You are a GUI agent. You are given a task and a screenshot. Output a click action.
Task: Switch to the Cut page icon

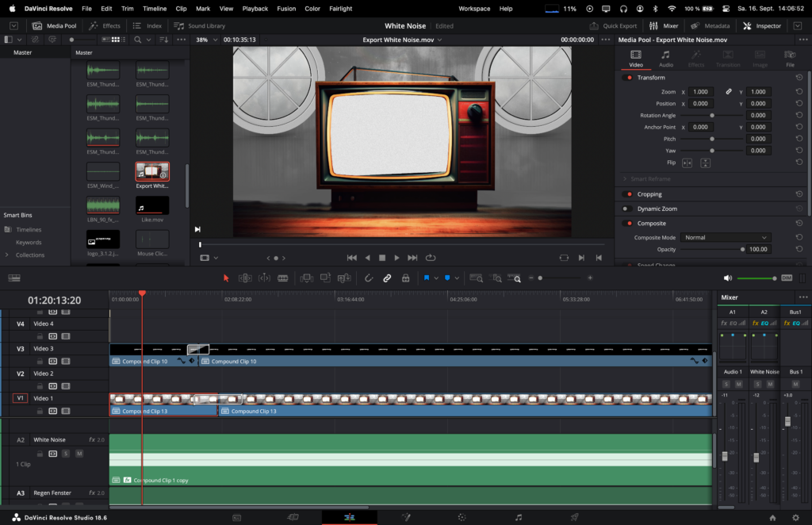pyautogui.click(x=293, y=517)
